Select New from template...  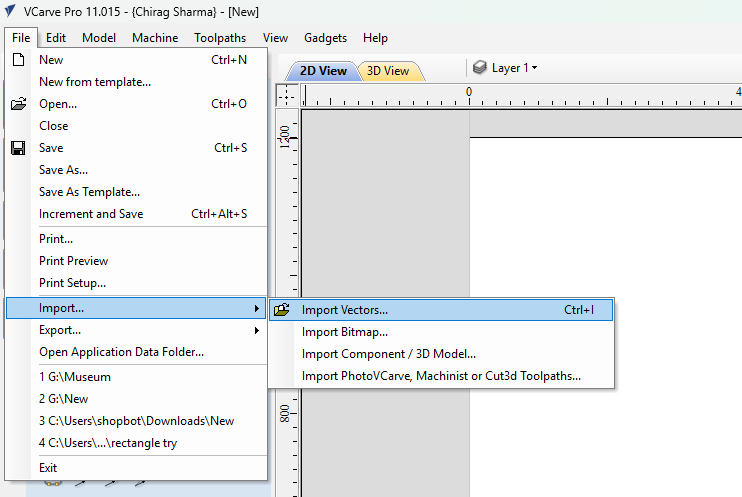136,82
